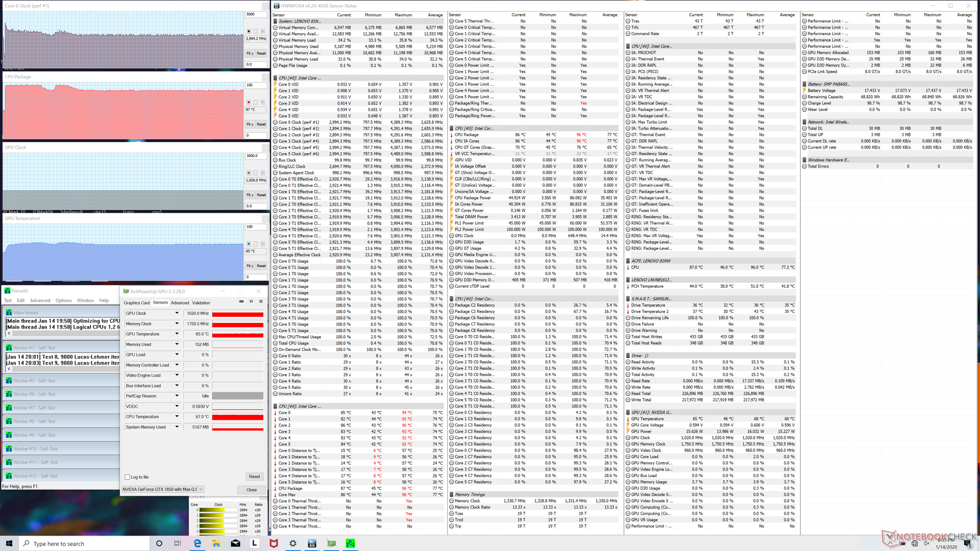The image size is (980, 551).
Task: Click Worker #12 Self-Test window icon
Action: pos(9,476)
